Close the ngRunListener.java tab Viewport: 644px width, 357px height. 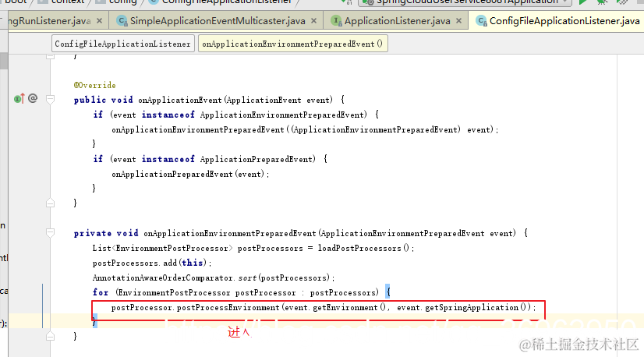[99, 20]
